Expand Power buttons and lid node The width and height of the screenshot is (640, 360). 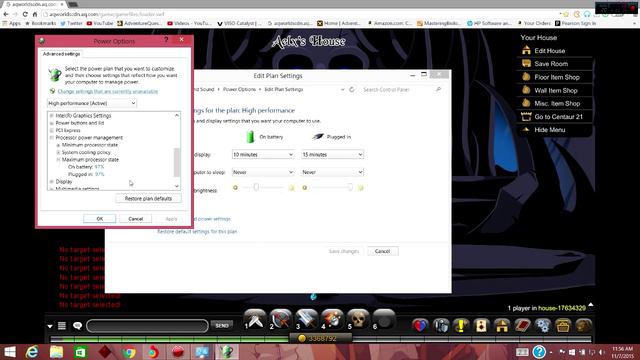pos(51,123)
